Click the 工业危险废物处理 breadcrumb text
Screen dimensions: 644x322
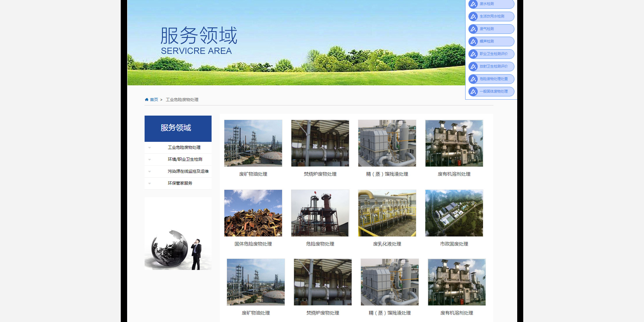click(182, 100)
